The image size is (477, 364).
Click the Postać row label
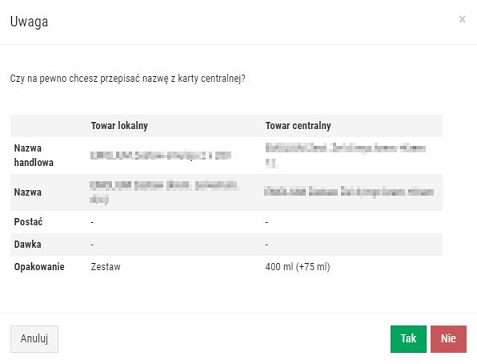(x=28, y=222)
